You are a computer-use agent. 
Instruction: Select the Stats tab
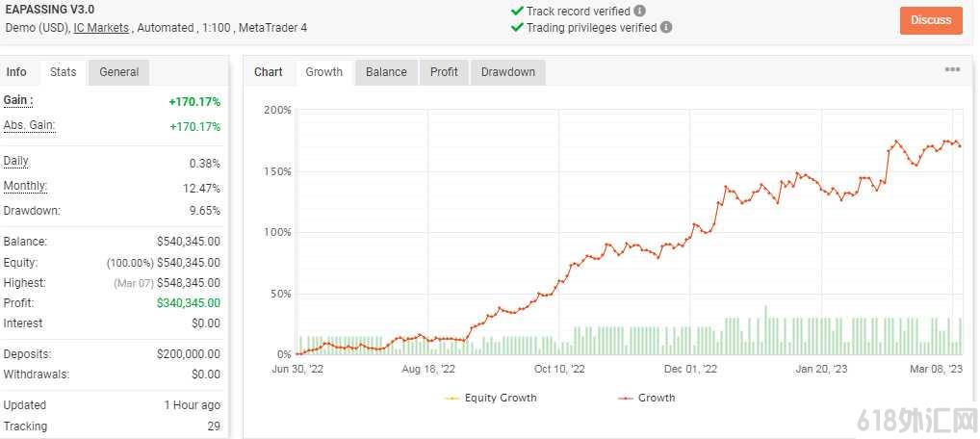pyautogui.click(x=64, y=72)
